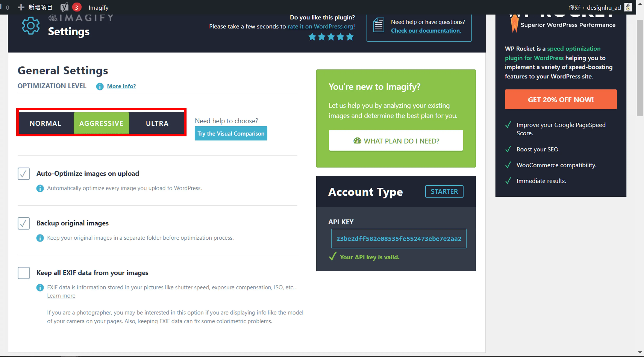Viewport: 644px width, 357px height.
Task: Click the API KEY input field
Action: pos(399,239)
